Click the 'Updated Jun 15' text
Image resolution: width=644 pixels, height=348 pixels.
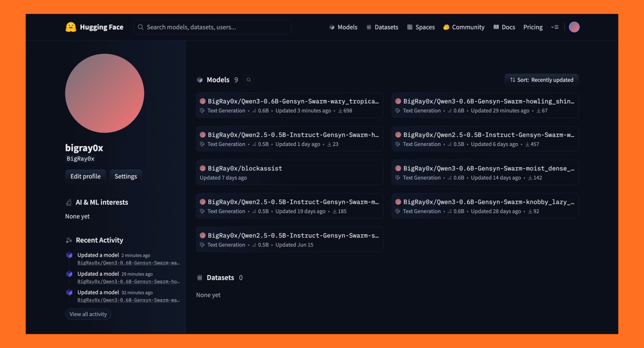294,245
